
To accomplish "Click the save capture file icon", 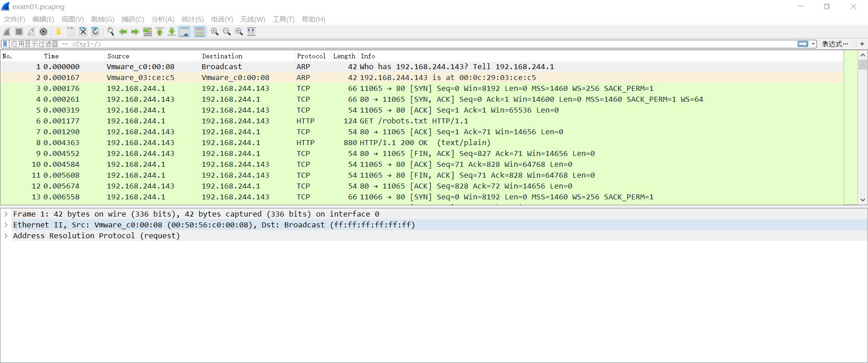I will coord(71,32).
